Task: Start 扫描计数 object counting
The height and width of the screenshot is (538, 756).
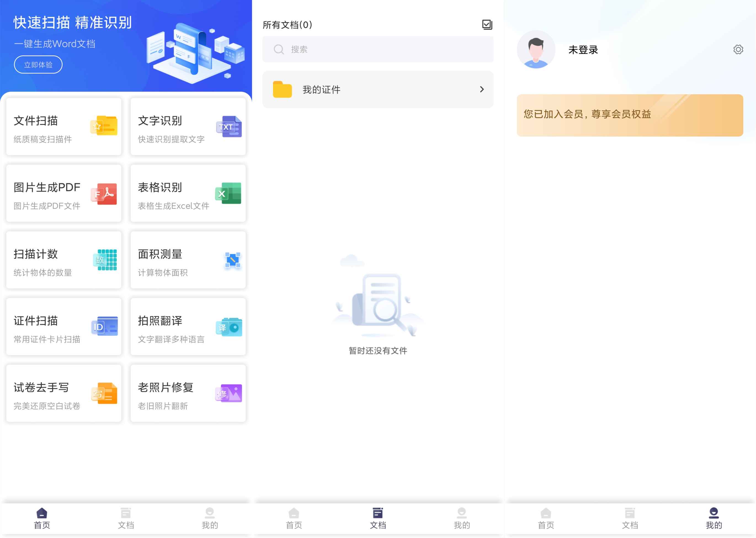Action: point(63,261)
